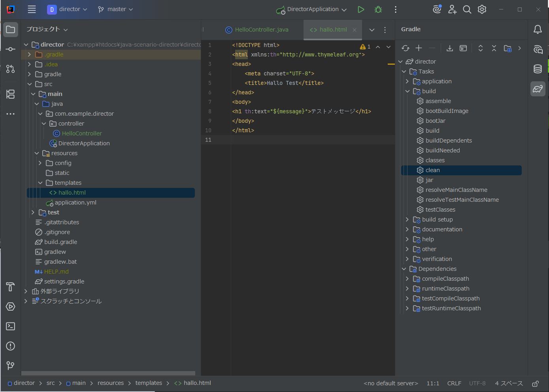Open the Build hammer tool window
Image resolution: width=549 pixels, height=392 pixels.
click(11, 287)
